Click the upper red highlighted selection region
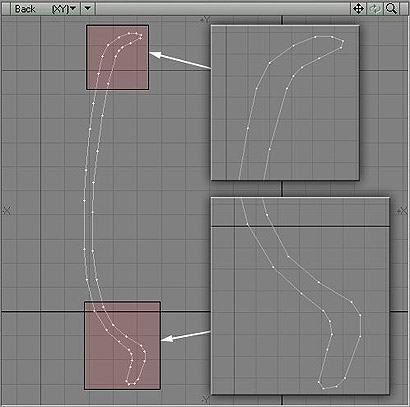Screen dimensions: 410x407 (x=118, y=57)
